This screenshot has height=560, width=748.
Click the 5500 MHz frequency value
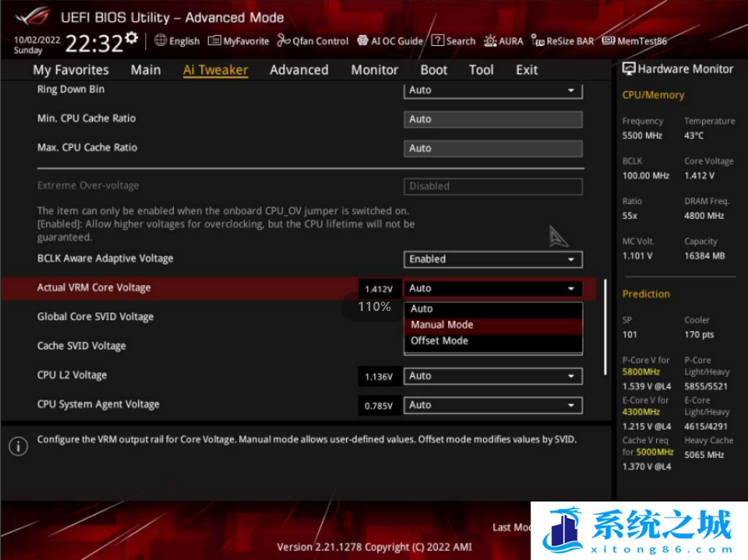[x=642, y=135]
